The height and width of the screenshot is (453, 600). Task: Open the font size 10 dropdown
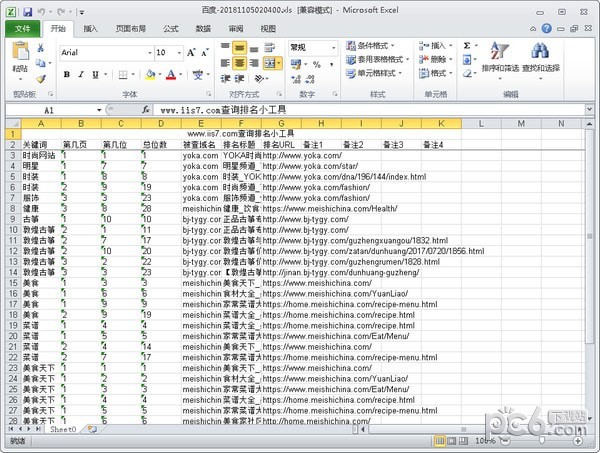[x=179, y=52]
